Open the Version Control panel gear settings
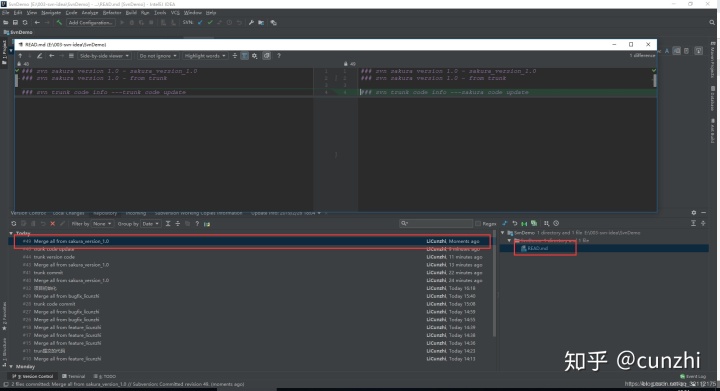Image resolution: width=720 pixels, height=391 pixels. point(694,212)
